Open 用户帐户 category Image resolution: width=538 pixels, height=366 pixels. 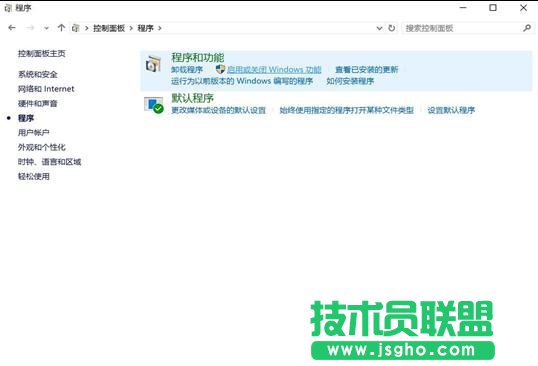[x=34, y=133]
